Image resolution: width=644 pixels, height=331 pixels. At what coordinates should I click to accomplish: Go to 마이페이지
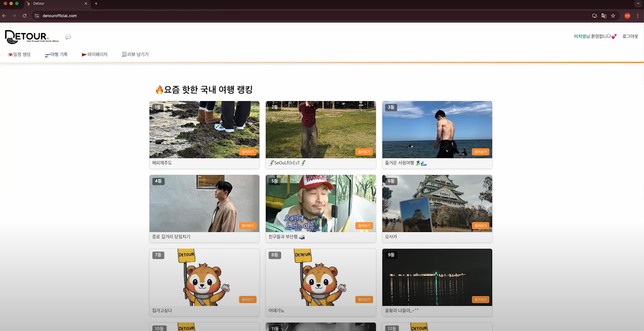tap(95, 54)
